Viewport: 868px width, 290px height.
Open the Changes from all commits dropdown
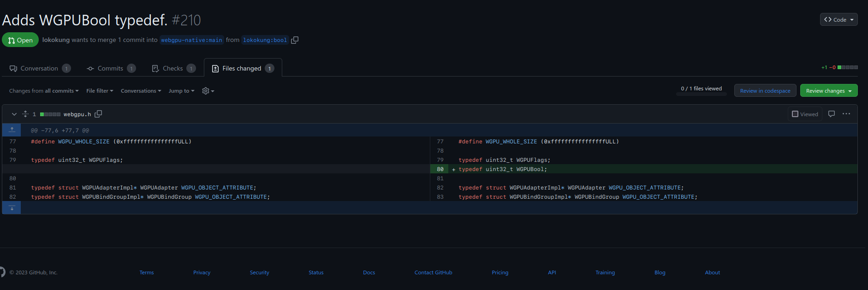tap(44, 91)
